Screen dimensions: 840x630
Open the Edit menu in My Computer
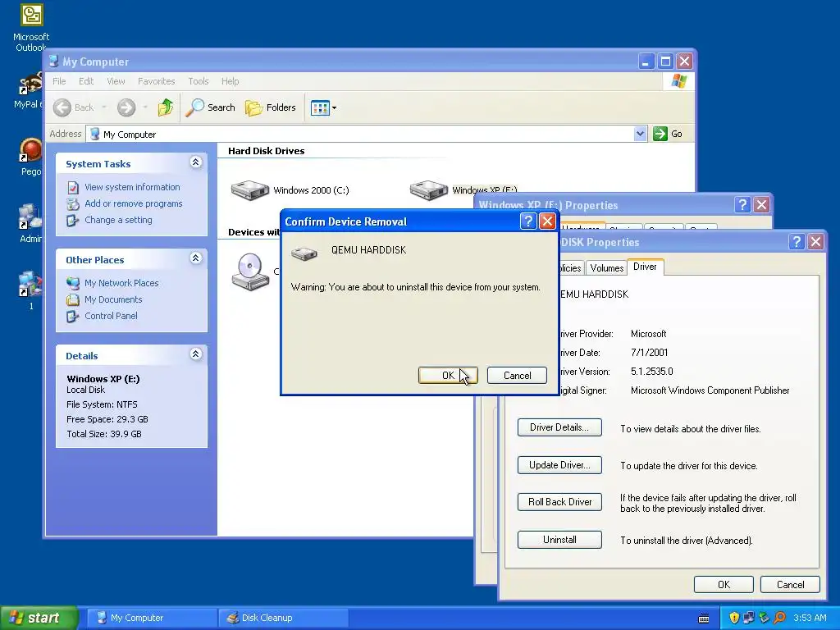[x=85, y=81]
